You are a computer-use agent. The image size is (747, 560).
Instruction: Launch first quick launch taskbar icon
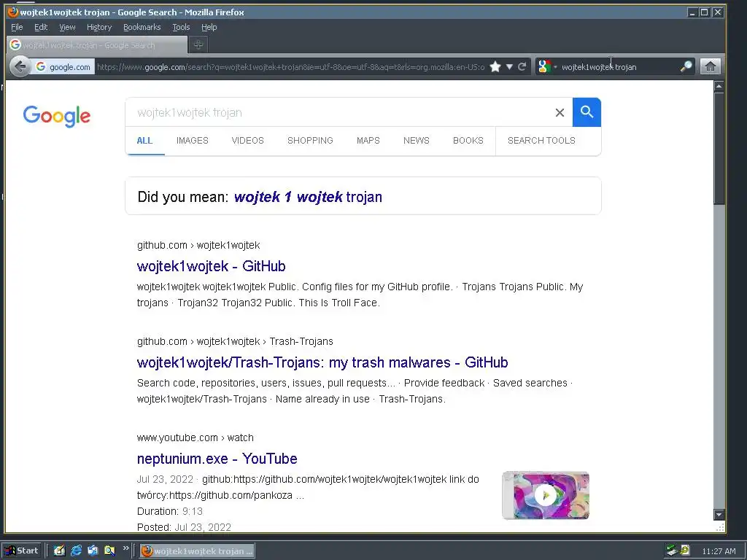tap(59, 551)
